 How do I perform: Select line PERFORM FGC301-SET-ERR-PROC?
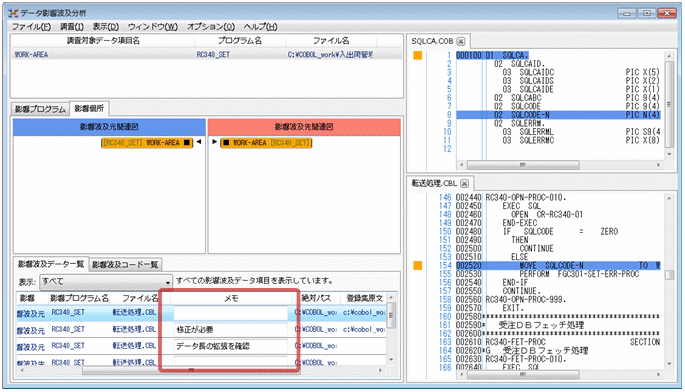tap(558, 274)
